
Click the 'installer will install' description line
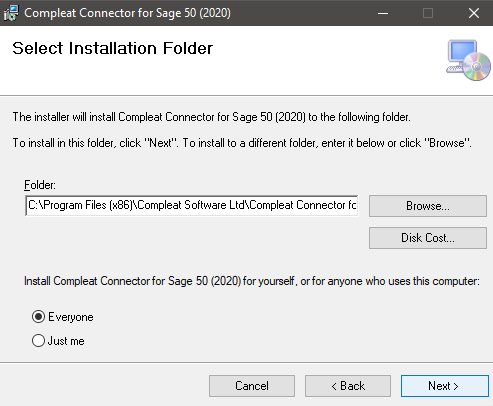point(212,117)
